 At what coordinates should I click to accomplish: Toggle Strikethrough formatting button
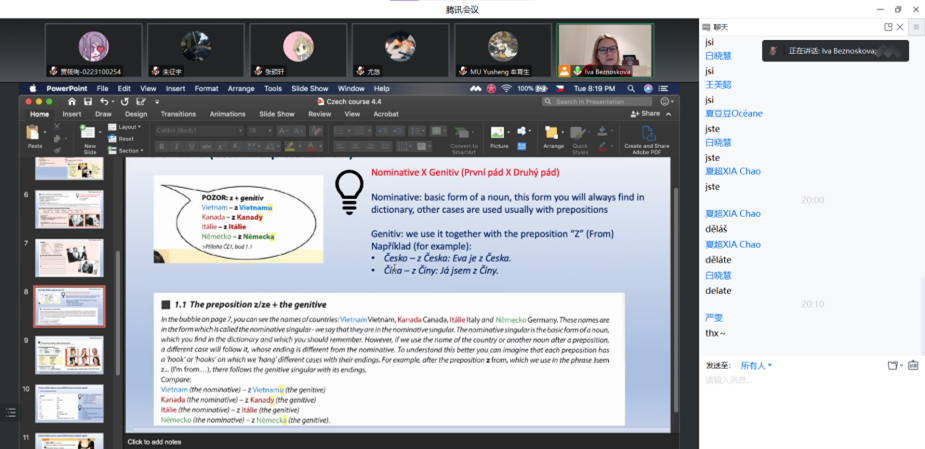pos(206,146)
